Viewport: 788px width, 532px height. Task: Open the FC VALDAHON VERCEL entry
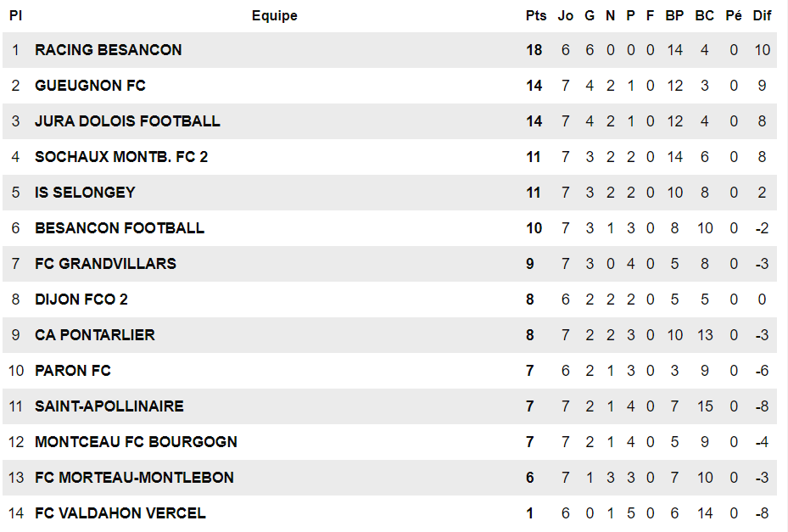click(x=120, y=513)
